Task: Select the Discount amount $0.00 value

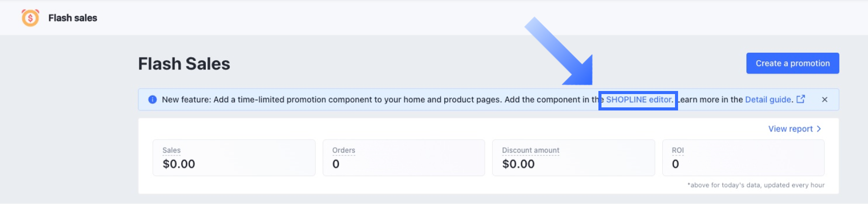Action: tap(518, 164)
